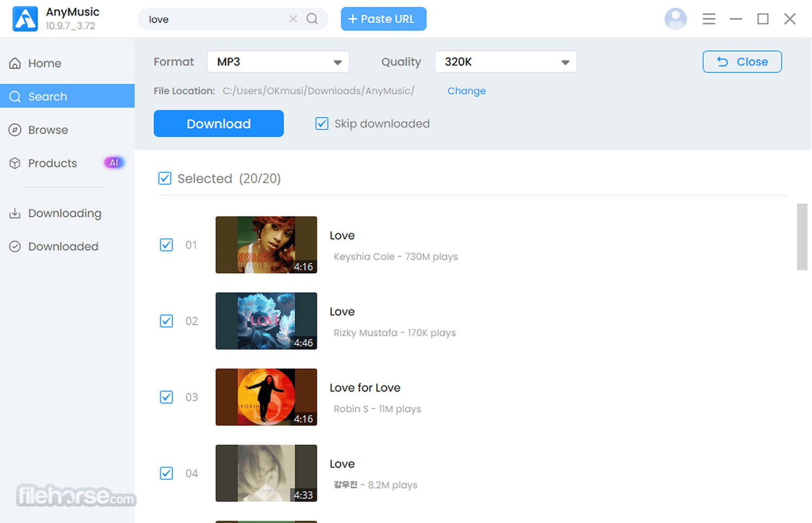Open Robin S Love for Love thumbnail
This screenshot has height=523, width=812.
[266, 398]
